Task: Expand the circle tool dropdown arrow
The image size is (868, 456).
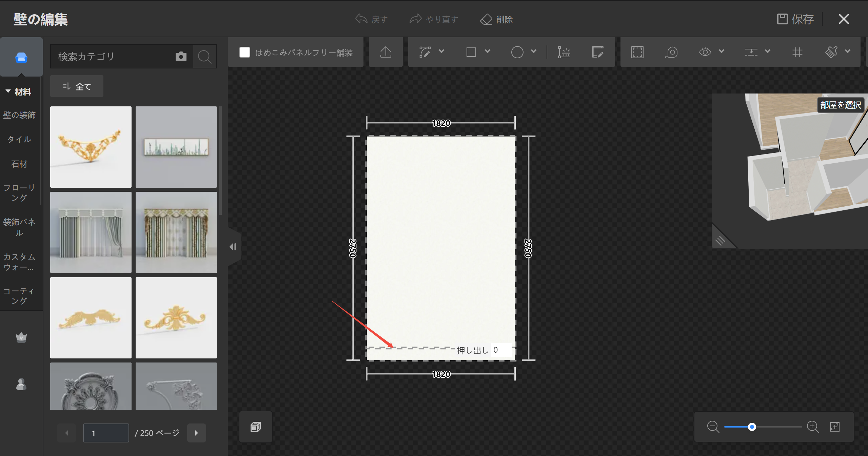Action: [x=534, y=51]
